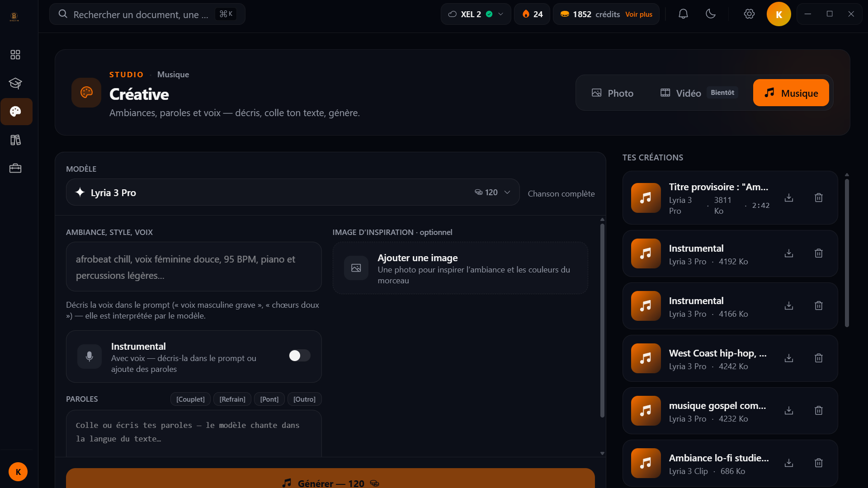This screenshot has height=488, width=868.
Task: Insert the [Couplet] tag
Action: [x=190, y=399]
